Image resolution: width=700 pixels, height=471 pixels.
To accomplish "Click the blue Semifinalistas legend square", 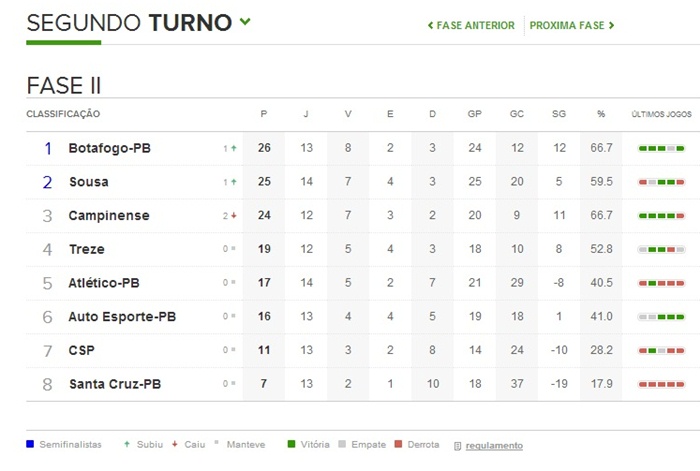I will point(31,444).
